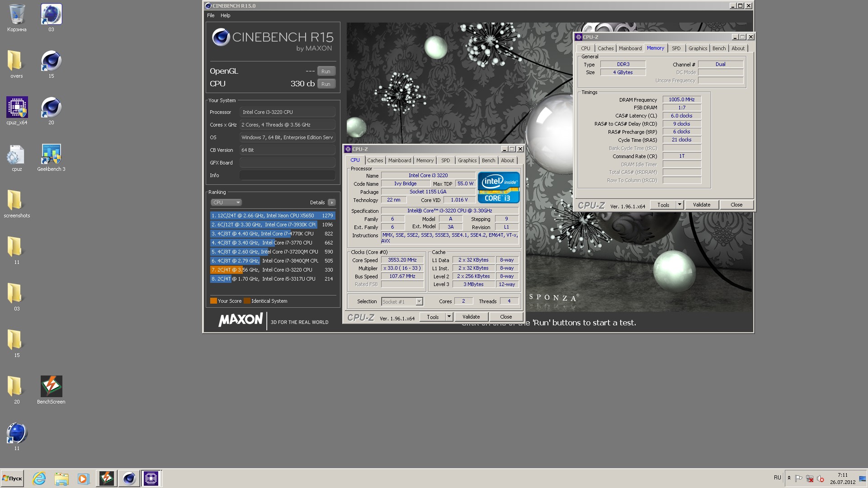Show hidden tray icons arrow
Screen dimensions: 868x488
click(789, 478)
